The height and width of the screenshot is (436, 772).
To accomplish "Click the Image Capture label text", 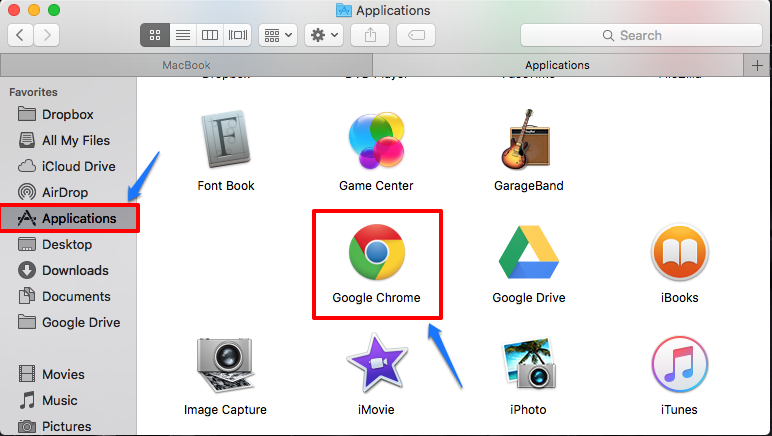I will [x=225, y=409].
